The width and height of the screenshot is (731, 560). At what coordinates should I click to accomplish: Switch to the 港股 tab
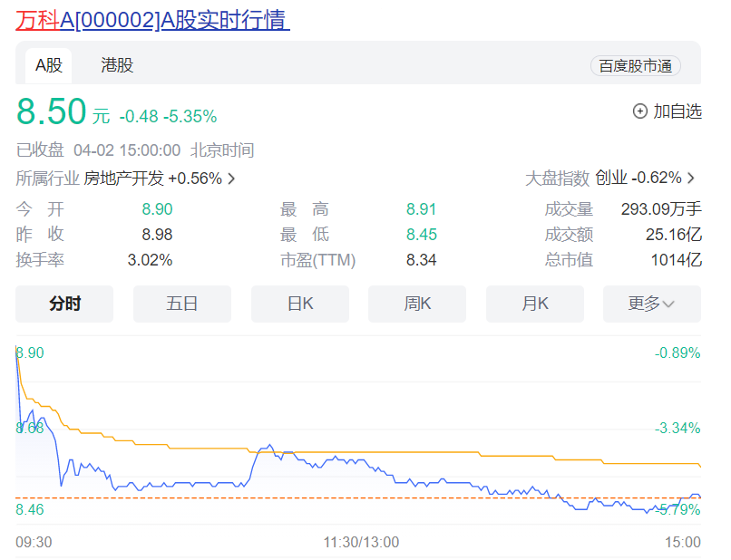(117, 65)
